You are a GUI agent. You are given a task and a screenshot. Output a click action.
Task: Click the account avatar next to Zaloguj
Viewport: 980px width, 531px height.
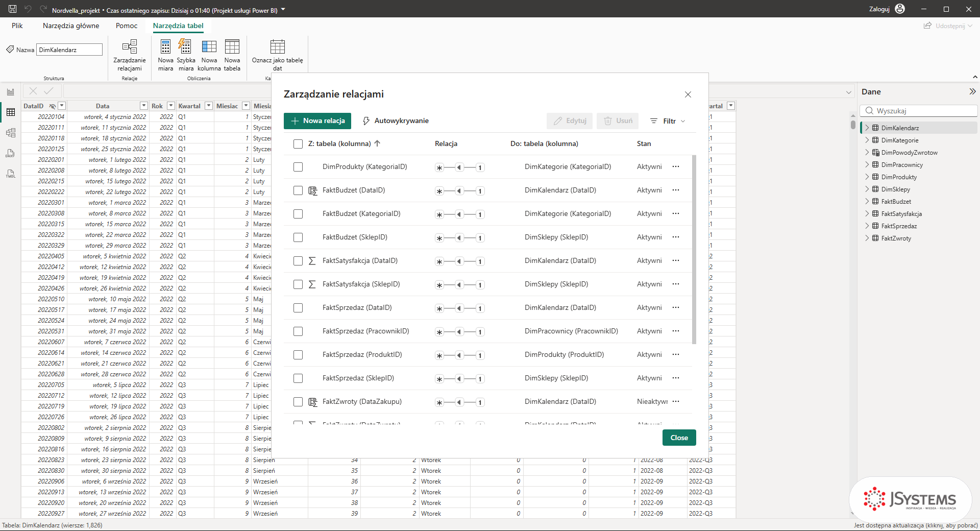coord(900,9)
